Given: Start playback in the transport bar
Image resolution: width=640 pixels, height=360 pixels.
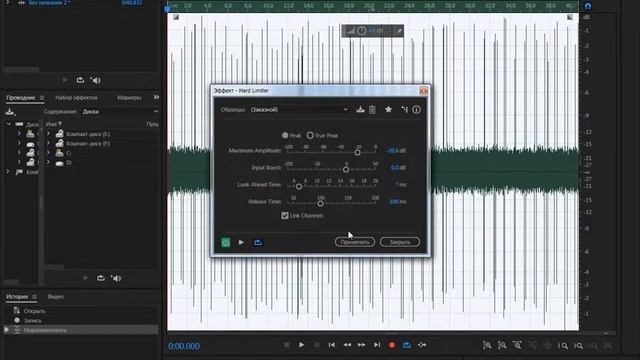Looking at the screenshot, I should click(x=301, y=345).
